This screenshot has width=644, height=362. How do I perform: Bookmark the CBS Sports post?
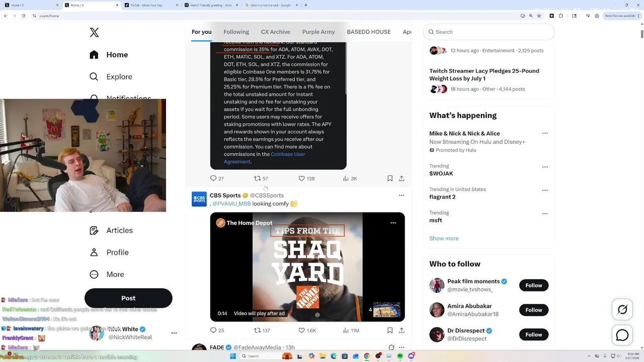pos(390,330)
